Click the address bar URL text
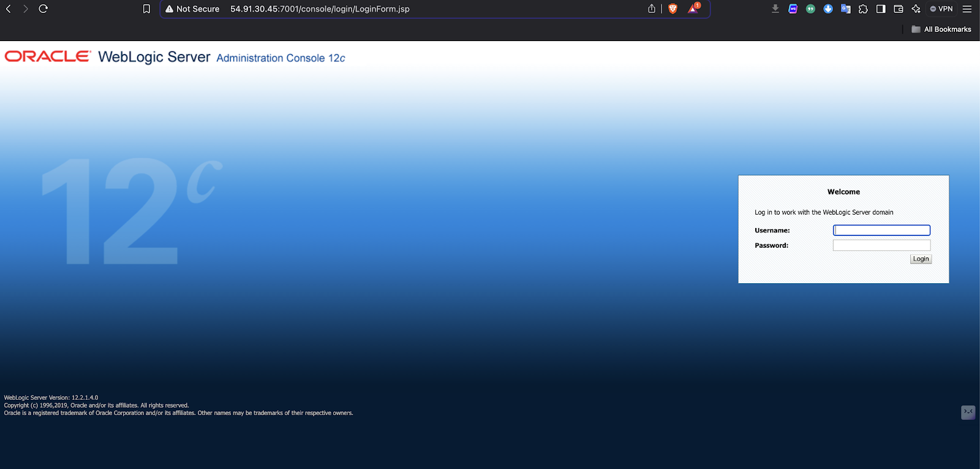The image size is (980, 469). click(320, 9)
